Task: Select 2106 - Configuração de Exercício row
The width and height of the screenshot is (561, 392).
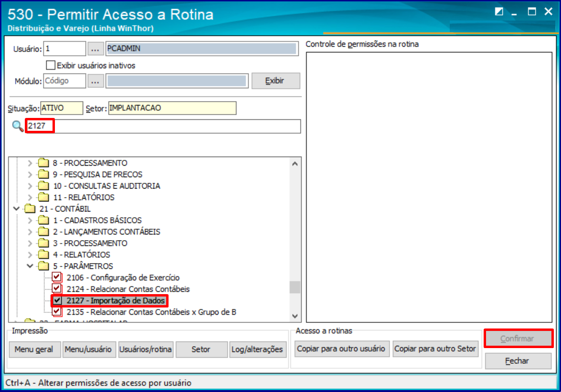Action: click(123, 277)
